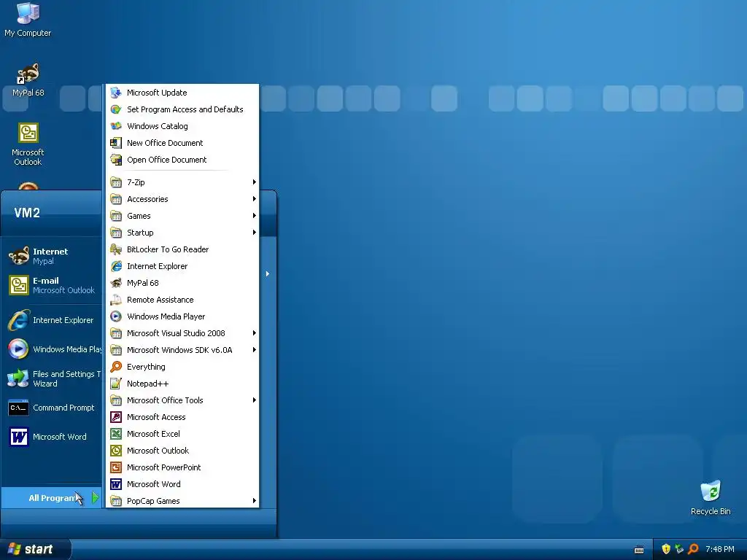Open Notepad++ from the programs list
Screen dimensions: 747x560
point(182,384)
